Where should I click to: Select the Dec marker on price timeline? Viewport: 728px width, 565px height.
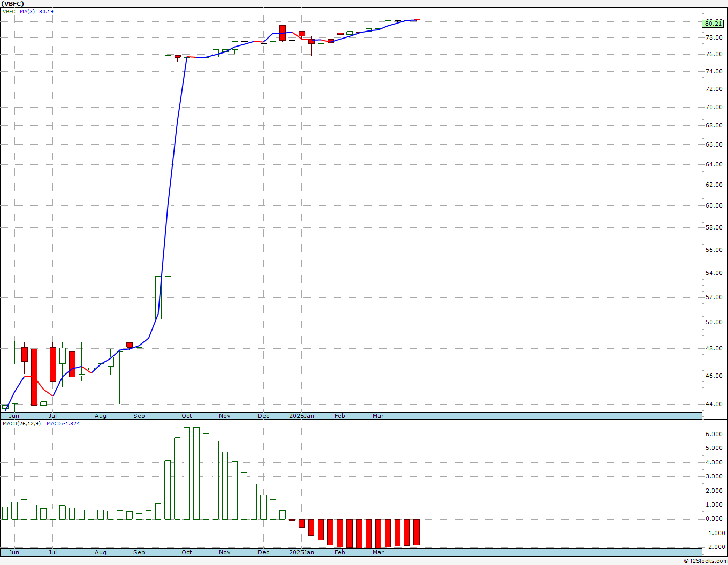point(263,416)
